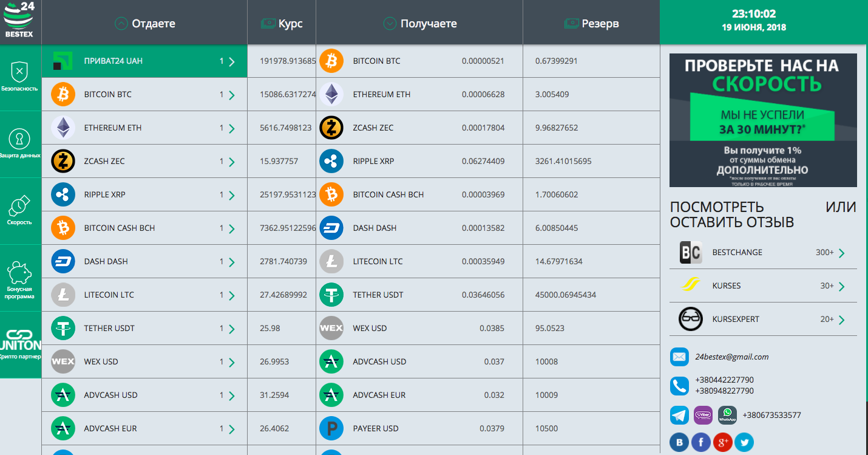Click the arrow in ADVCASH EUR give row
The height and width of the screenshot is (455, 868).
pos(232,429)
